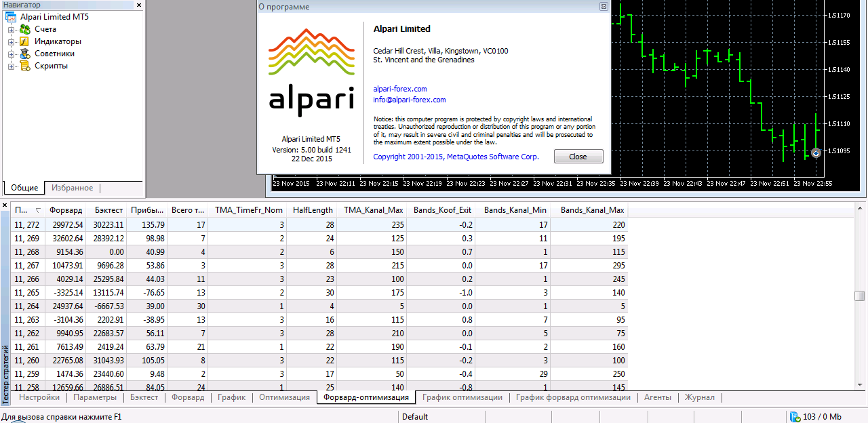Viewport: 868px width, 423px height.
Task: Click the Скрипты scripts icon
Action: [25, 66]
